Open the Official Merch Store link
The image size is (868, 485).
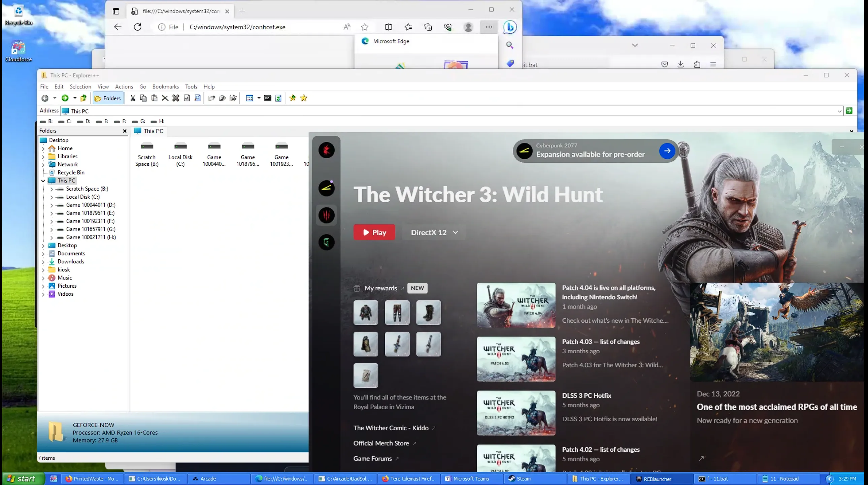point(381,443)
